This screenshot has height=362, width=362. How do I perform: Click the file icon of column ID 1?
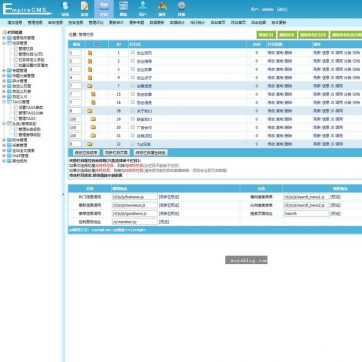tap(90, 53)
